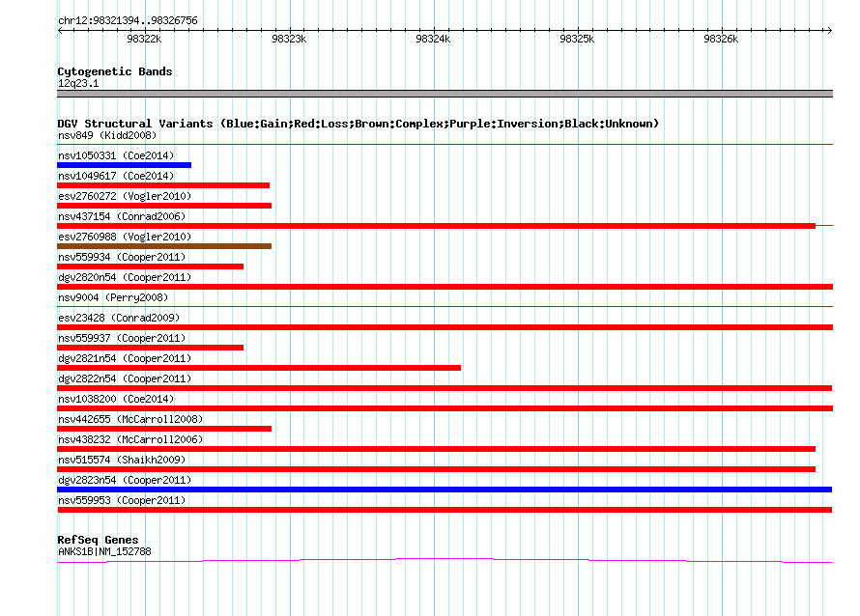Click the ruler's right arrow end
Image resolution: width=860 pixels, height=616 pixels.
829,31
